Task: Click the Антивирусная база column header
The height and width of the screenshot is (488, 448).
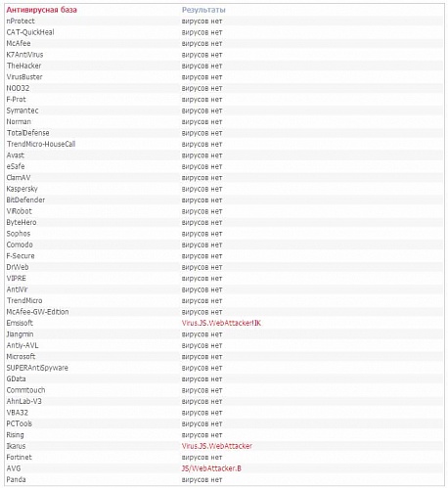Action: 42,10
